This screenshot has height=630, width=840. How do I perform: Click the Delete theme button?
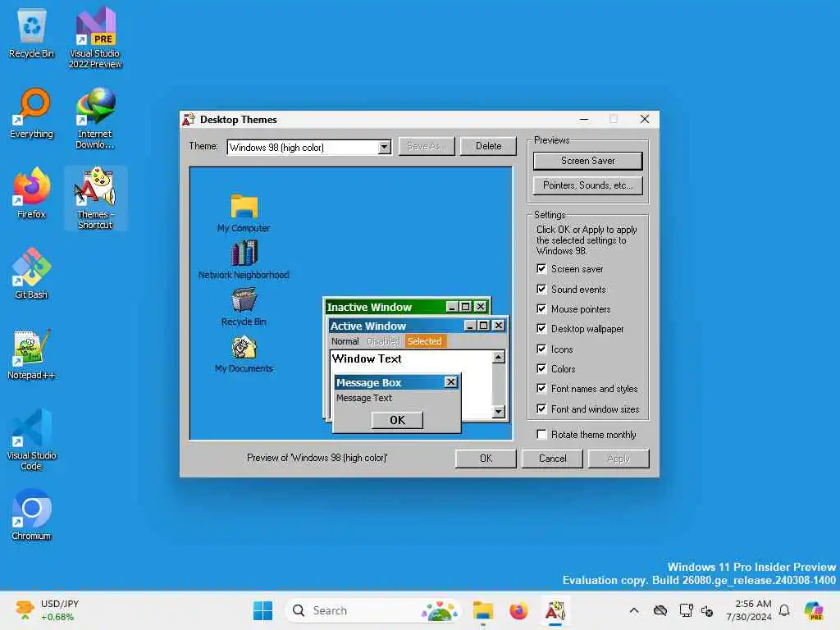click(488, 146)
